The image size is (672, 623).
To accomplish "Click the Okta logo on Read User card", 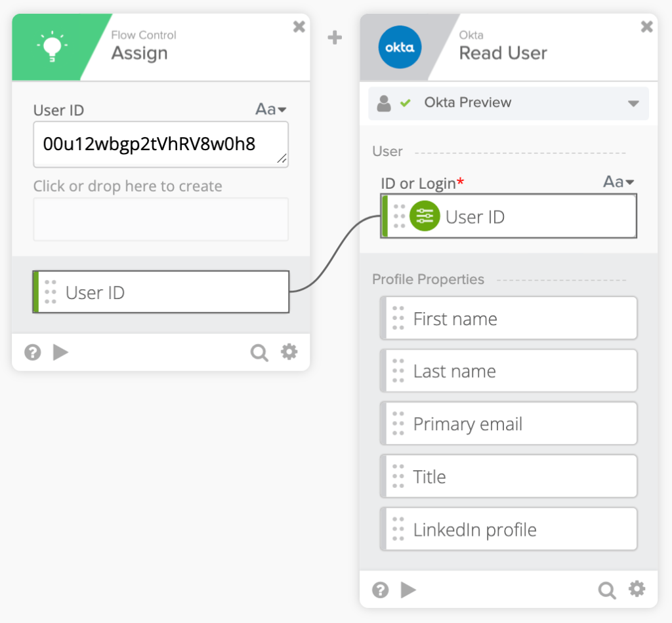I will pyautogui.click(x=400, y=48).
